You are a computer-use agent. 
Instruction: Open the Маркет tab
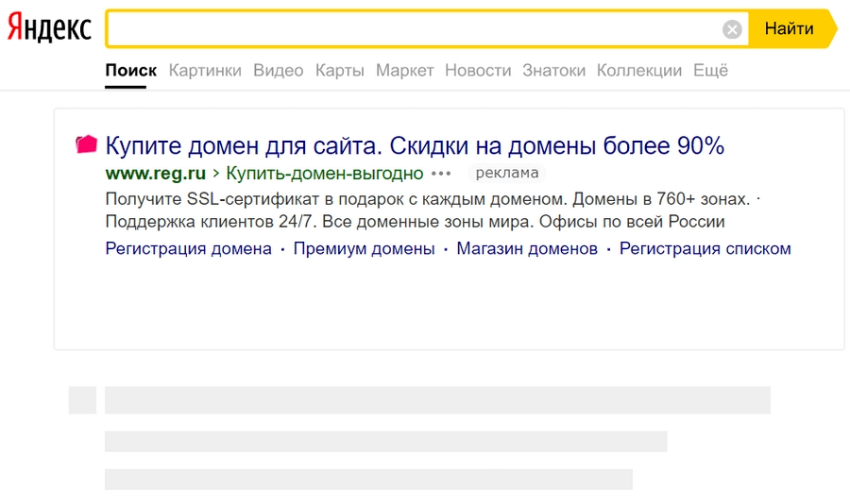click(x=404, y=71)
